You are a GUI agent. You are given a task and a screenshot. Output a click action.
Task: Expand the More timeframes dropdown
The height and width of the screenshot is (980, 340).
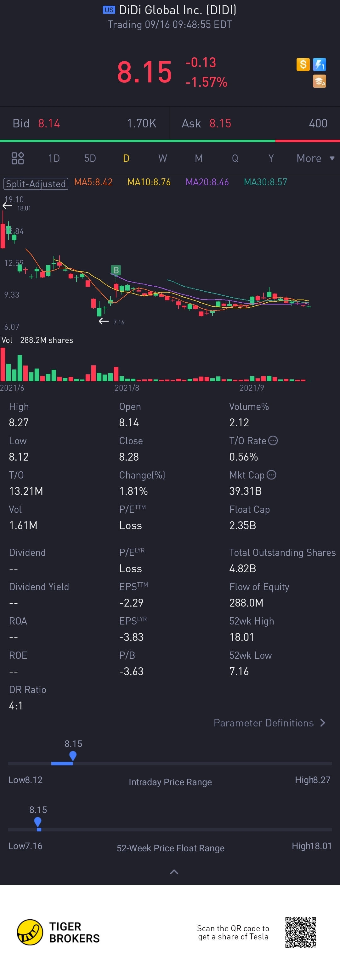coord(315,158)
